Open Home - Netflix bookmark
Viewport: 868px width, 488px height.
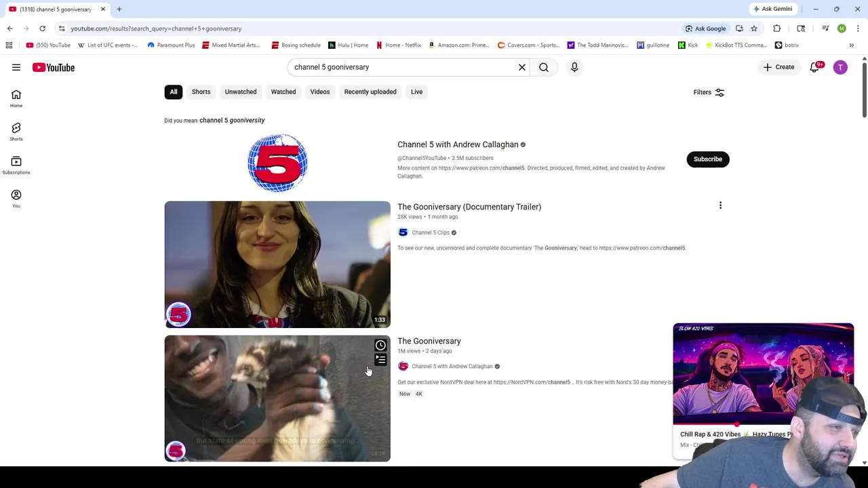pyautogui.click(x=399, y=45)
